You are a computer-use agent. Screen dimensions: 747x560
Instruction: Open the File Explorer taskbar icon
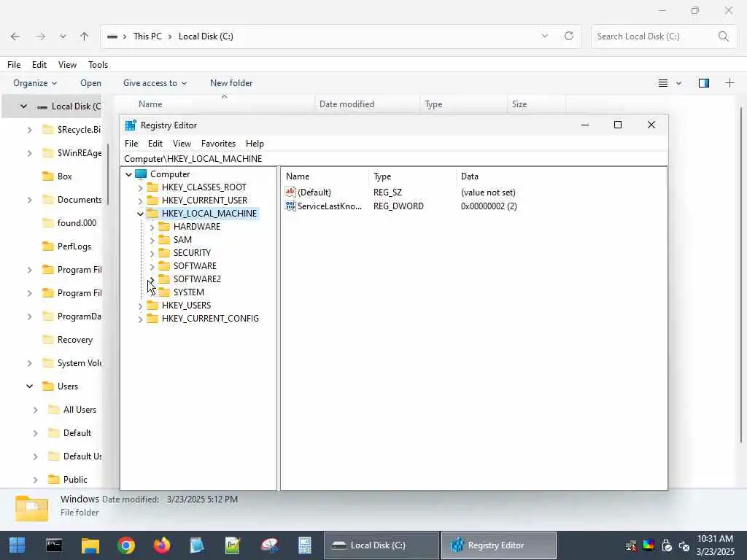coord(90,545)
